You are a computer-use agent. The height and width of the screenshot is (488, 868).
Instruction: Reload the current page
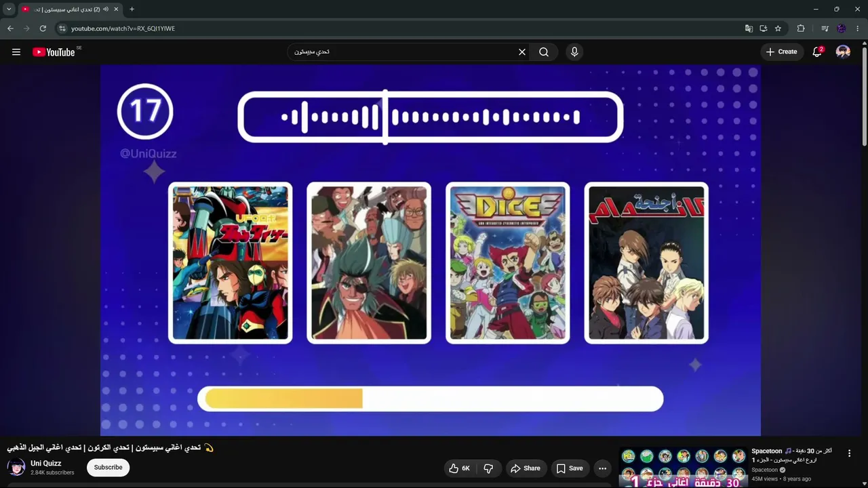[x=43, y=28]
